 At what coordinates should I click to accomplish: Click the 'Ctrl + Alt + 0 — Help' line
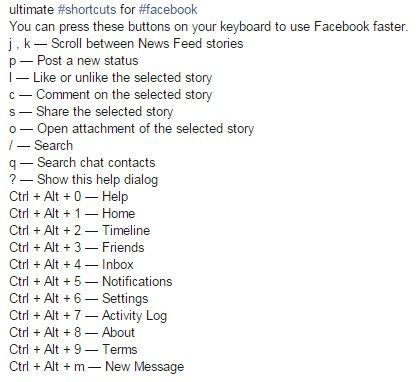68,197
